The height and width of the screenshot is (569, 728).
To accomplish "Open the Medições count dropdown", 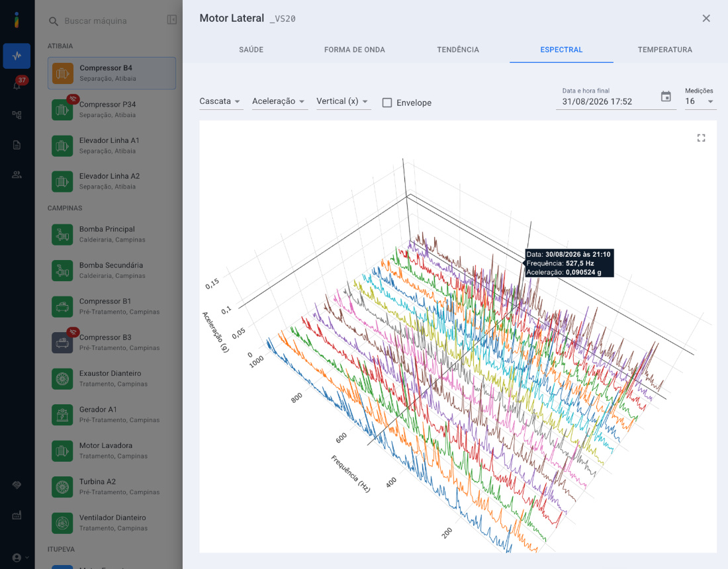I will coord(700,102).
